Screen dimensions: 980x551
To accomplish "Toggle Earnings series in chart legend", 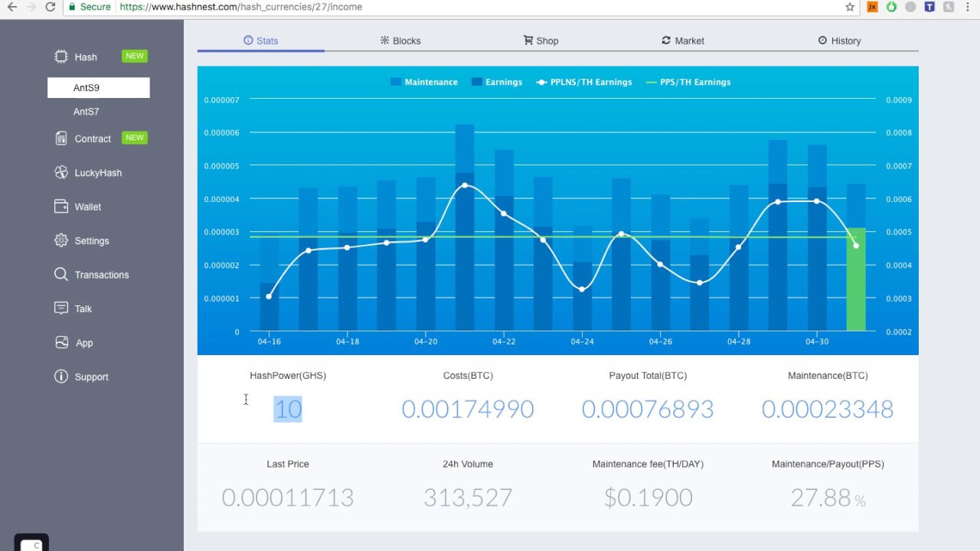I will point(498,82).
